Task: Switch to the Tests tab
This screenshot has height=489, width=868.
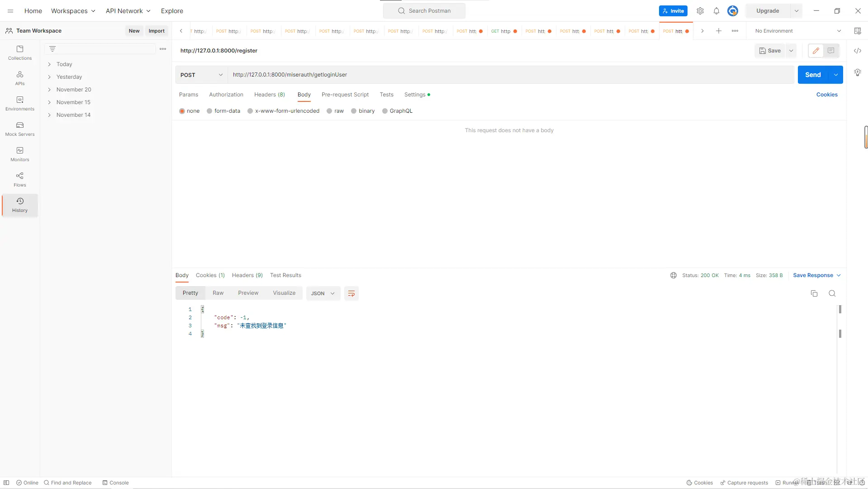Action: click(x=387, y=95)
